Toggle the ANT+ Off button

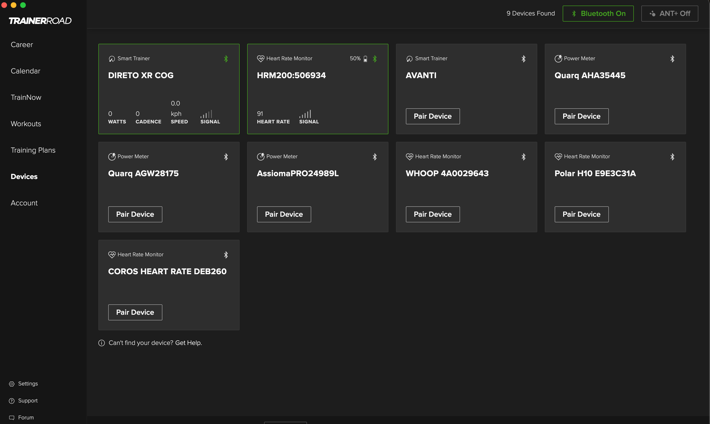[x=670, y=14]
